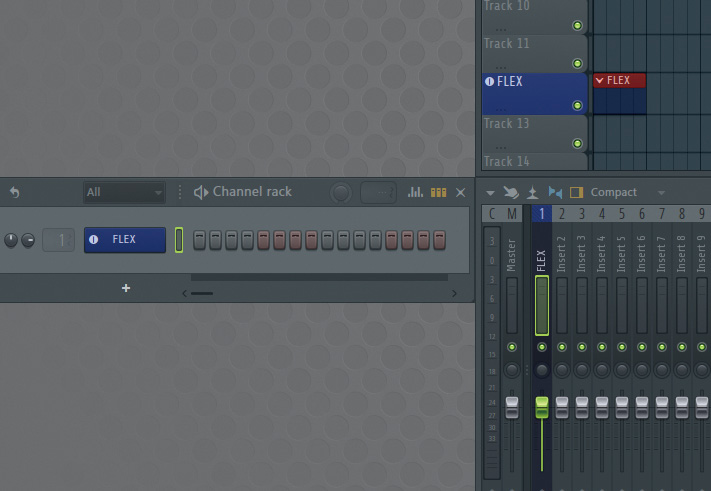This screenshot has height=491, width=711.
Task: Click the mixer multi-touch control icon
Action: (x=511, y=192)
